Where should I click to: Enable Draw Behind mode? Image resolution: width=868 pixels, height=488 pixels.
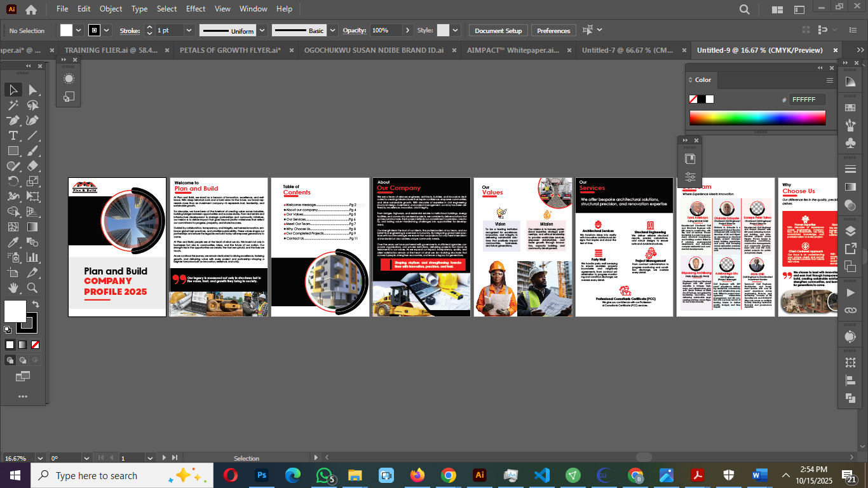coord(23,360)
